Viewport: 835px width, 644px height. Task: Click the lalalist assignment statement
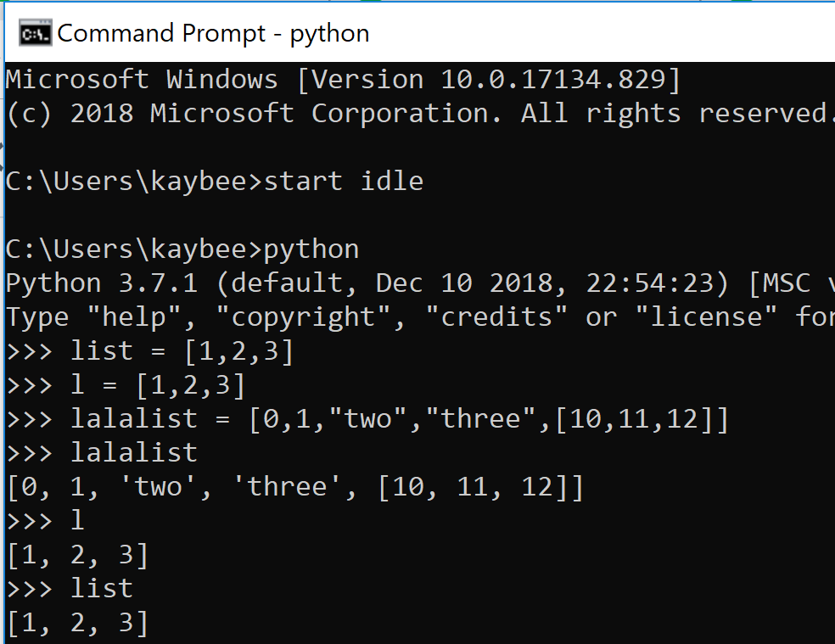(399, 419)
